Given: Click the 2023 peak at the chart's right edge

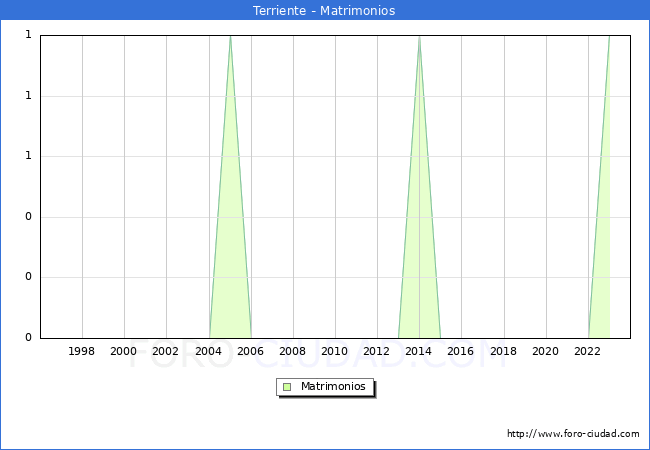Looking at the screenshot, I should point(609,37).
